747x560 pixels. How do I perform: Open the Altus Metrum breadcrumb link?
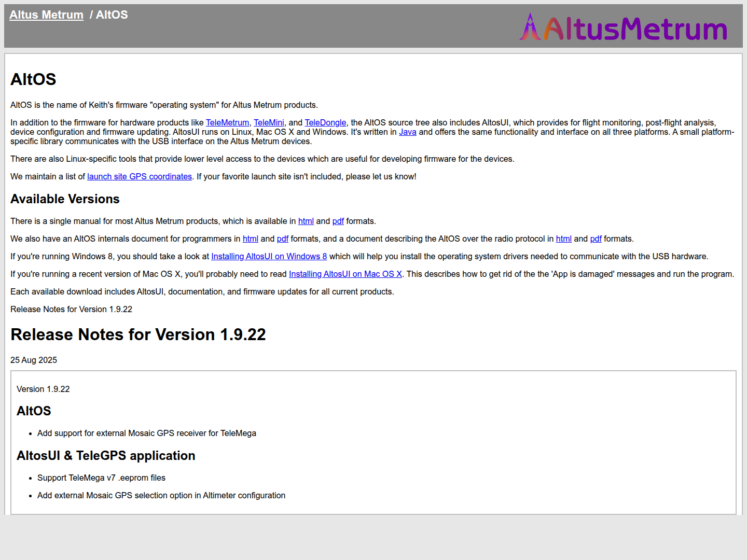pyautogui.click(x=46, y=15)
